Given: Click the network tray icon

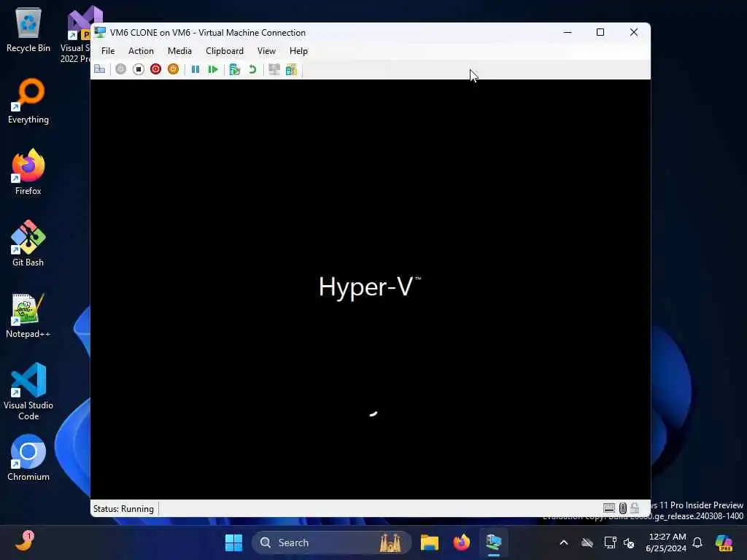Looking at the screenshot, I should coord(610,542).
